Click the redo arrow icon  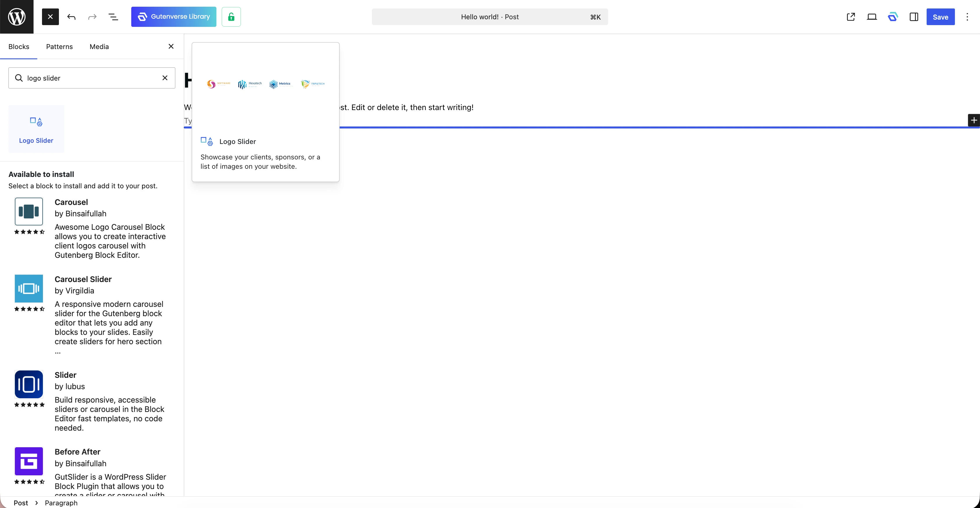(x=92, y=17)
